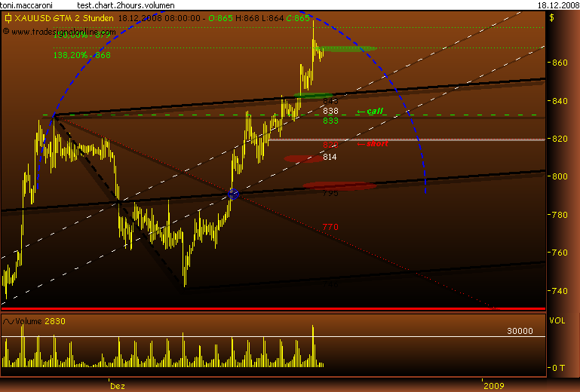The width and height of the screenshot is (580, 392).
Task: Click the 780 price axis tick
Action: (x=560, y=215)
